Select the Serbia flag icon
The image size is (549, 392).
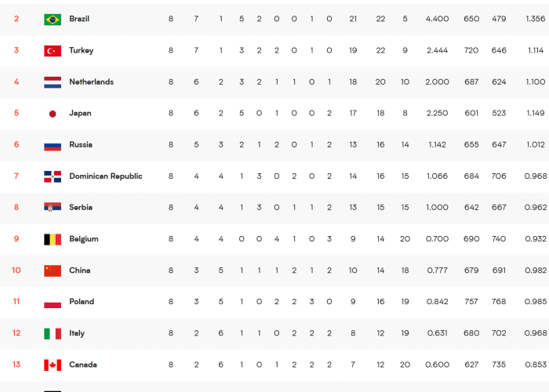(x=53, y=208)
